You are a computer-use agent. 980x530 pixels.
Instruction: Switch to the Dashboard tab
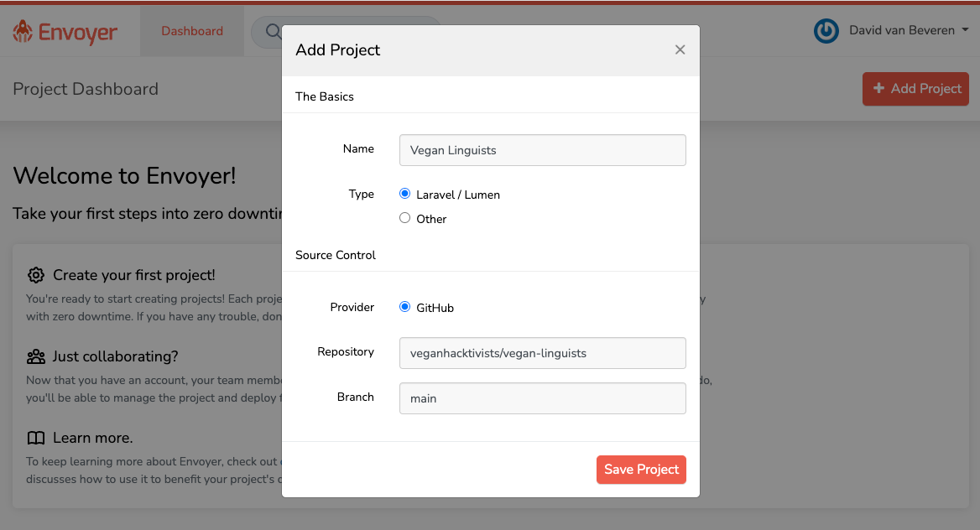click(x=192, y=31)
